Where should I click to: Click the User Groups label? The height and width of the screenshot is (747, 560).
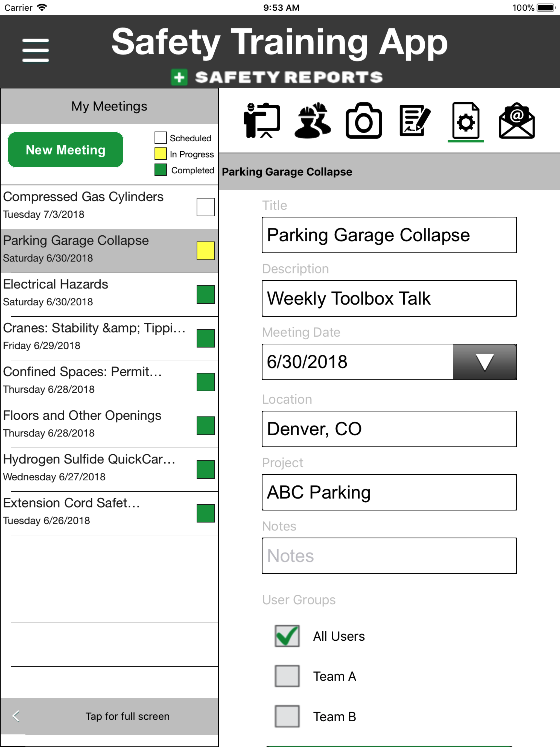pos(299,600)
